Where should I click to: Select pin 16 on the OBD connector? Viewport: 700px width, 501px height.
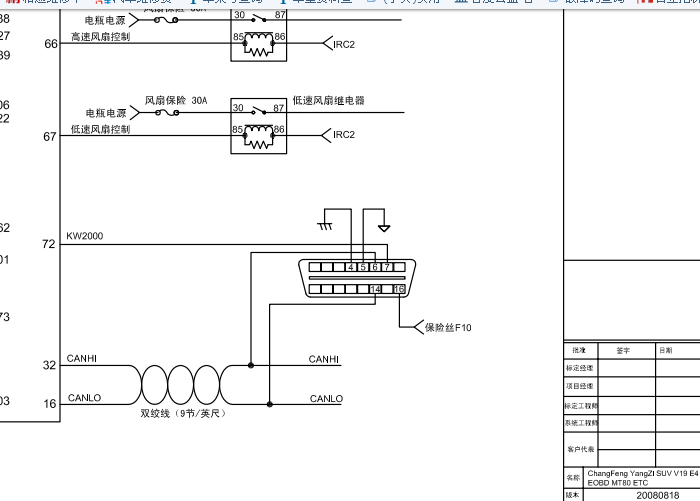pos(399,289)
